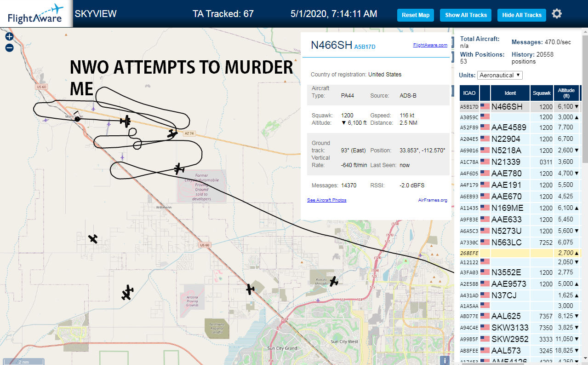Click Reset Map button
The image size is (588, 365).
pos(416,15)
